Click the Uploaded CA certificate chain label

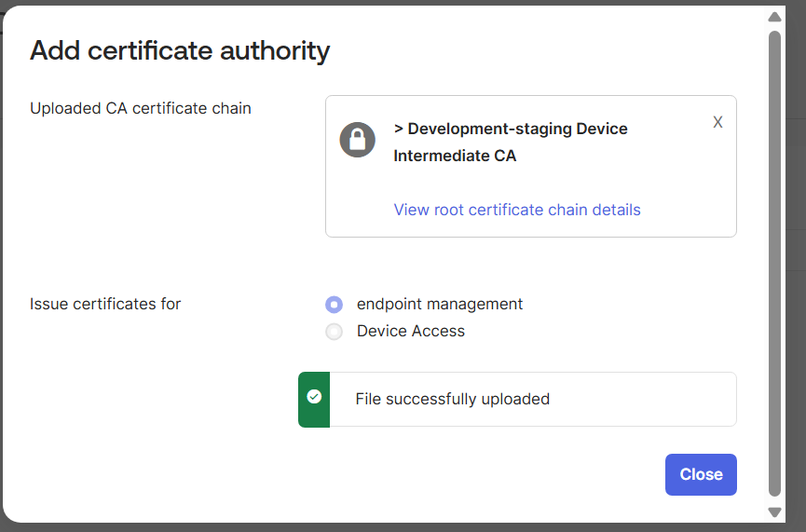pos(141,108)
